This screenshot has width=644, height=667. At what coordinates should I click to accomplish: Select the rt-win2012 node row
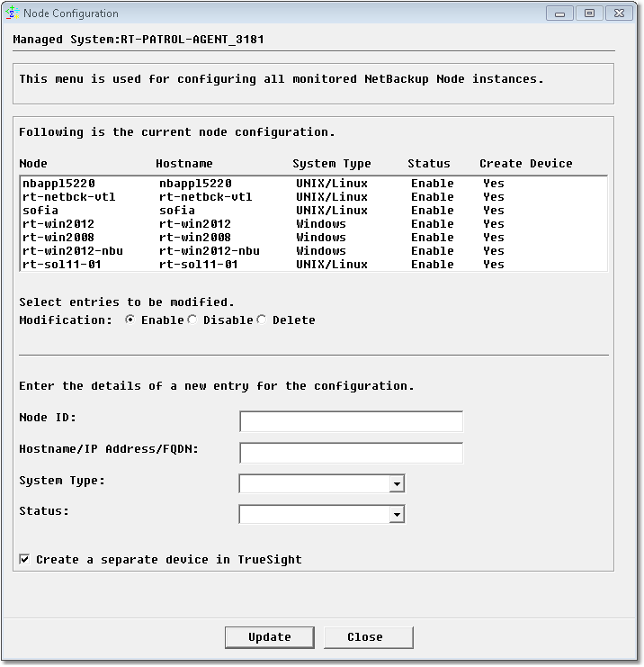[58, 224]
